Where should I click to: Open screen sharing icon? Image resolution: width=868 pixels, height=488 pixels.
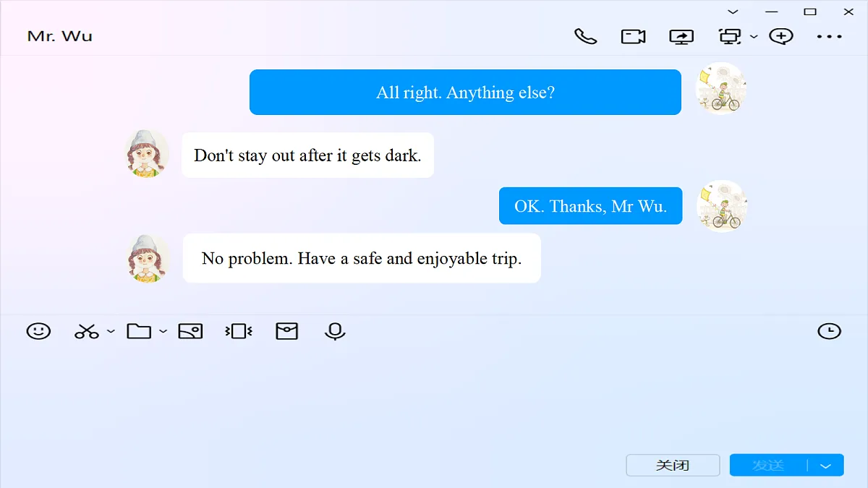tap(681, 36)
